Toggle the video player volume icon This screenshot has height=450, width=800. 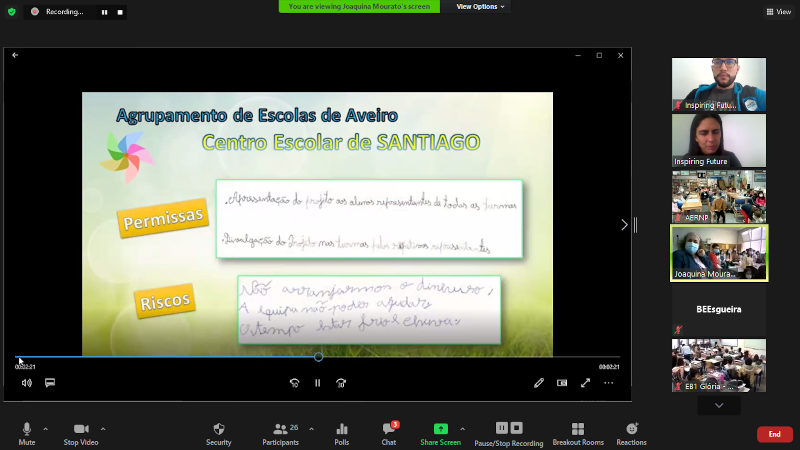pyautogui.click(x=27, y=383)
